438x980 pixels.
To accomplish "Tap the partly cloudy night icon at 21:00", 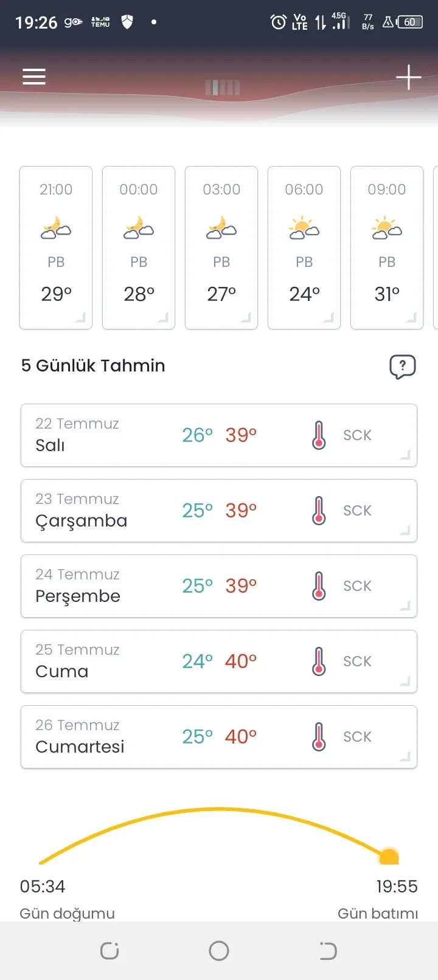I will click(56, 228).
